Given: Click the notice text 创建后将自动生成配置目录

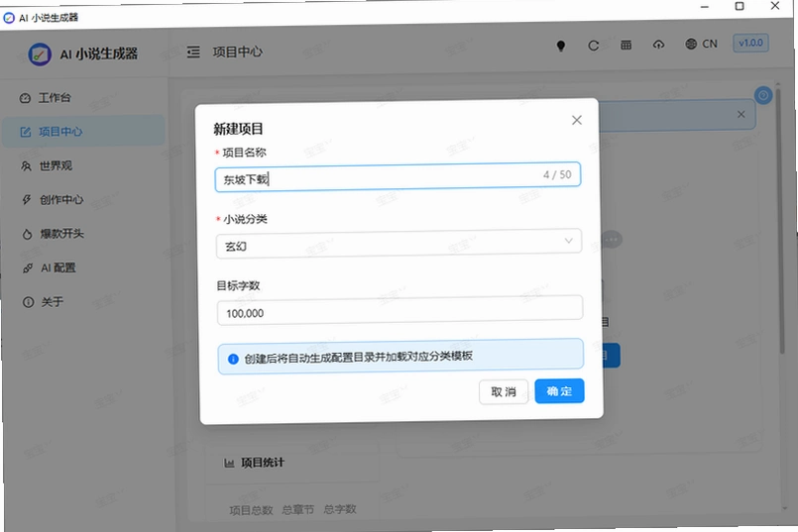Looking at the screenshot, I should coord(358,357).
